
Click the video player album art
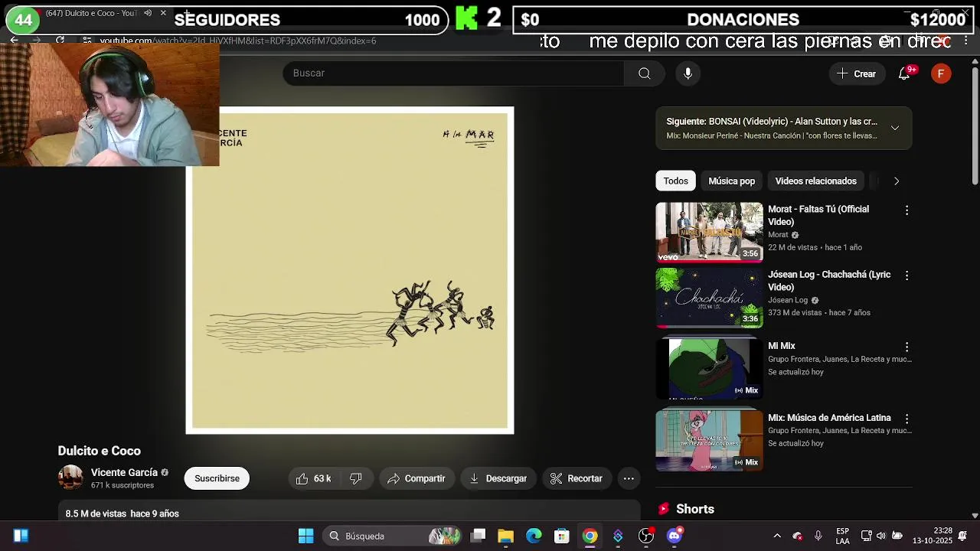350,271
